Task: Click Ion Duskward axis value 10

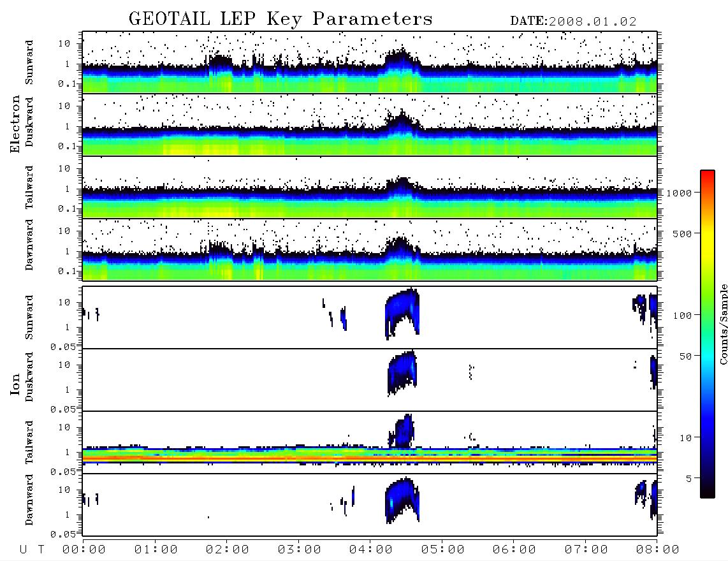Action: click(x=64, y=365)
